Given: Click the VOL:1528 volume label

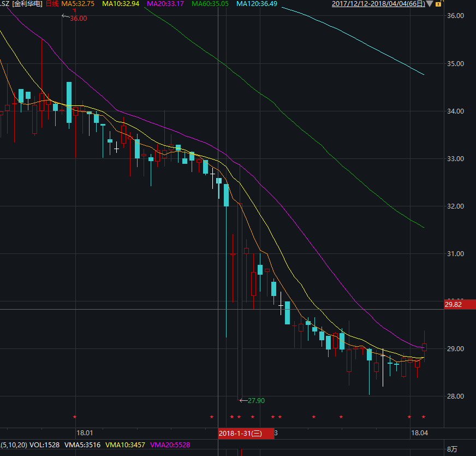Looking at the screenshot, I should (x=45, y=445).
